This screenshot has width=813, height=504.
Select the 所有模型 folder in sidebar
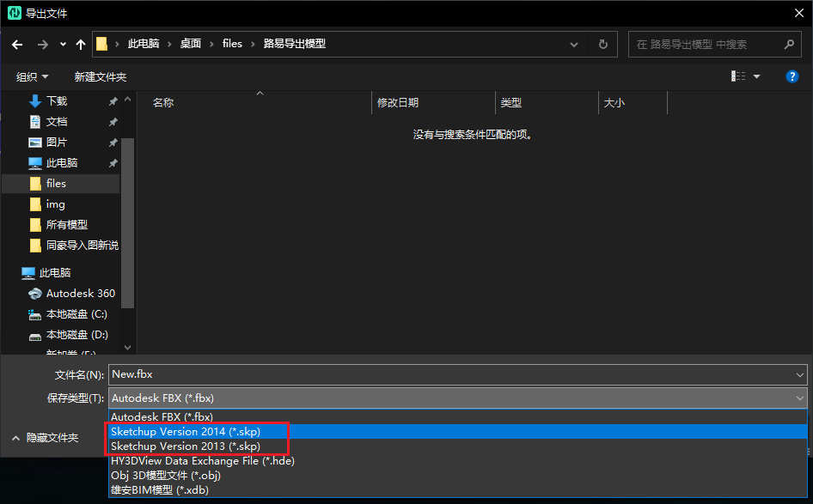click(x=66, y=224)
